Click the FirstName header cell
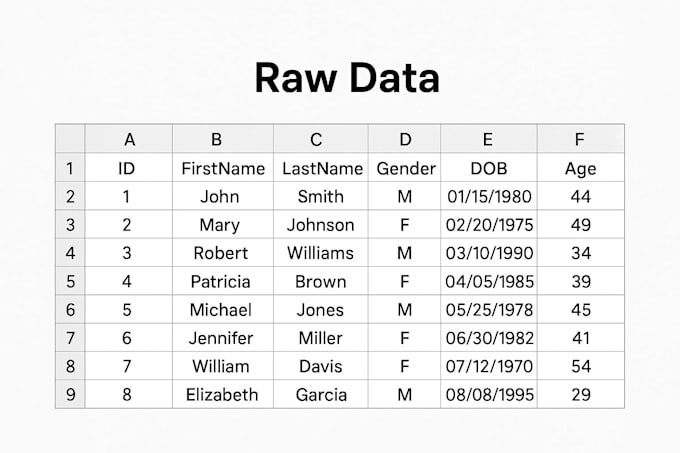680x453 pixels. [x=223, y=168]
